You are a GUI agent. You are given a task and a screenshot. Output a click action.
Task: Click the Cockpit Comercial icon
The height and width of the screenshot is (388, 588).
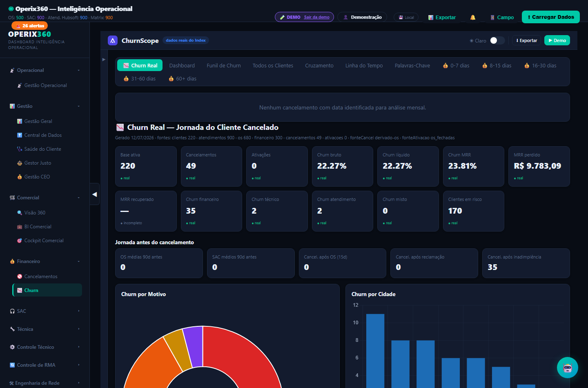pyautogui.click(x=20, y=241)
